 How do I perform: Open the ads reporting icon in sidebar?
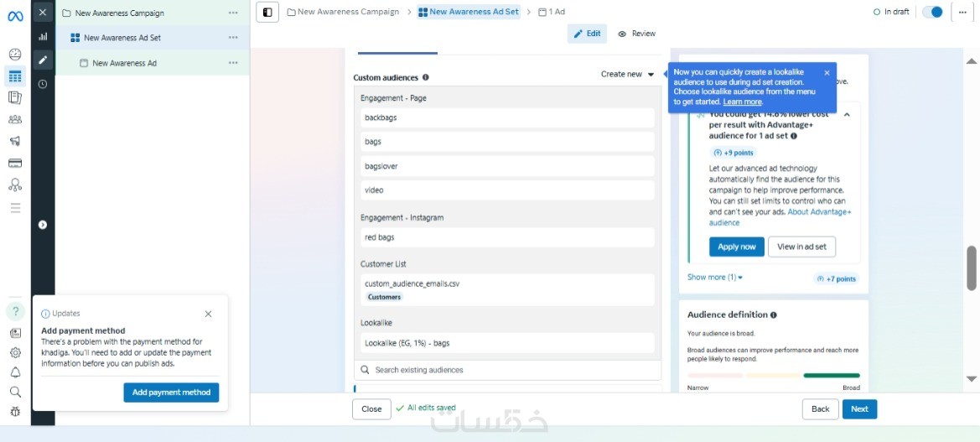coord(16,97)
